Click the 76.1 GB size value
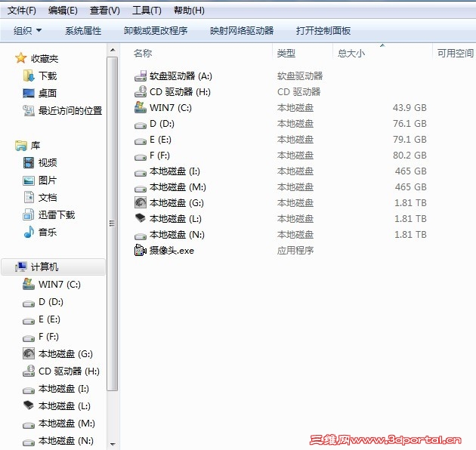The height and width of the screenshot is (450, 476). (410, 124)
